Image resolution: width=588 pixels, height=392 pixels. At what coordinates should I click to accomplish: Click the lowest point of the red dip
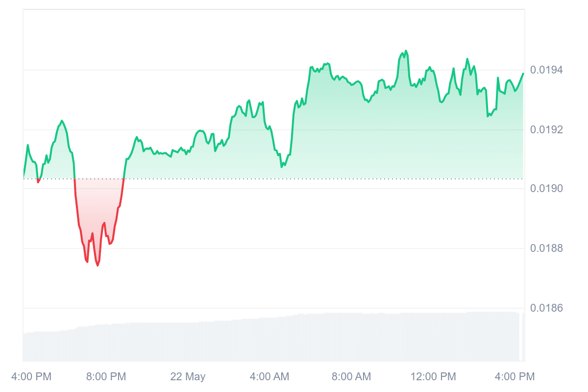coord(98,266)
